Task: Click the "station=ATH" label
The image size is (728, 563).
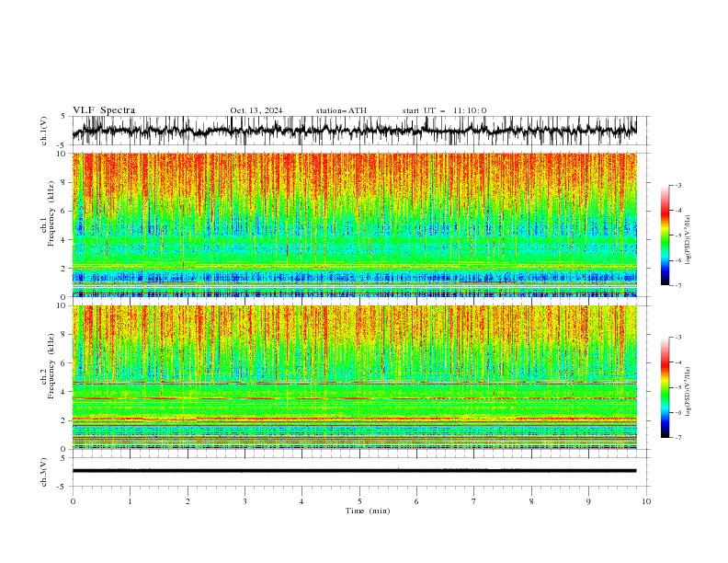Action: (341, 110)
